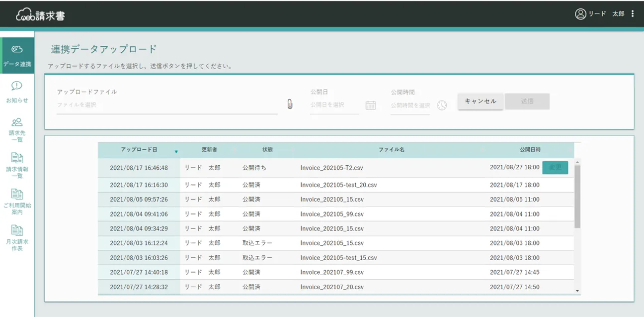Click the web請求書 logo

40,15
